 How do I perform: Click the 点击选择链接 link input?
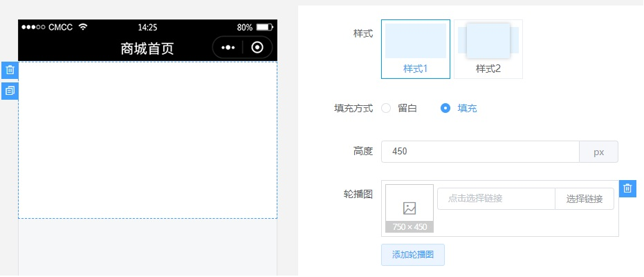pyautogui.click(x=496, y=199)
